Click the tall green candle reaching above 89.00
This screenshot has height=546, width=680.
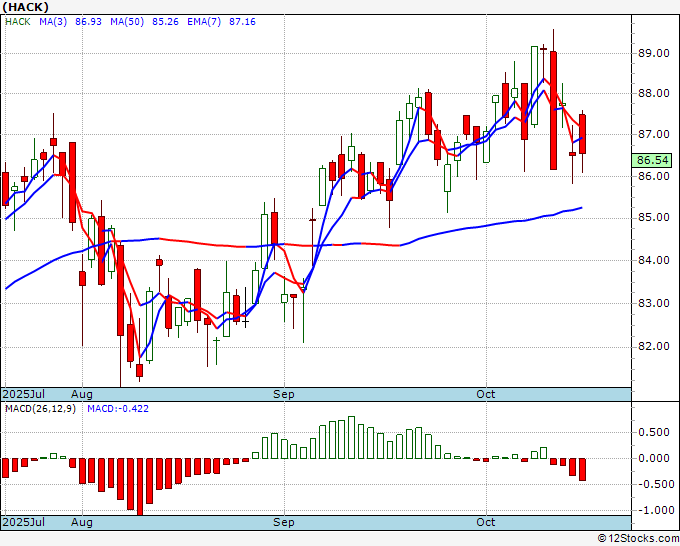[534, 85]
